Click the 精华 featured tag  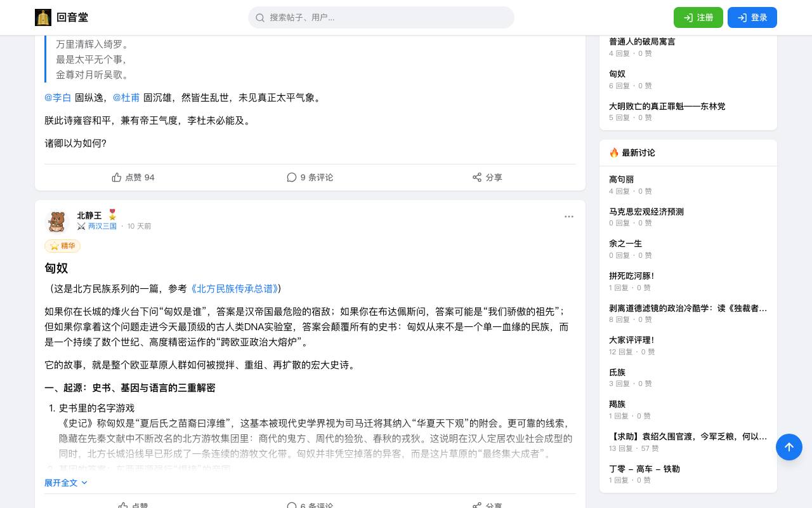[62, 246]
